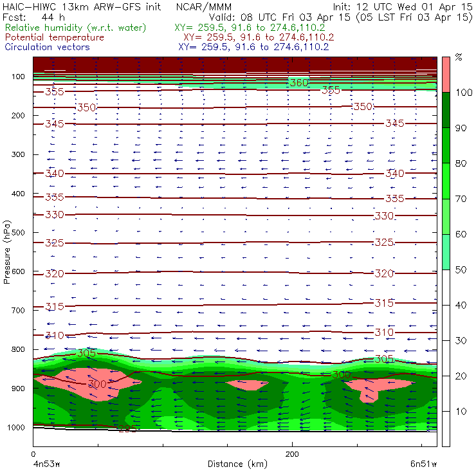
Task: Click "Init: 12 UTC Wed 01 Apr 15"
Action: click(403, 7)
